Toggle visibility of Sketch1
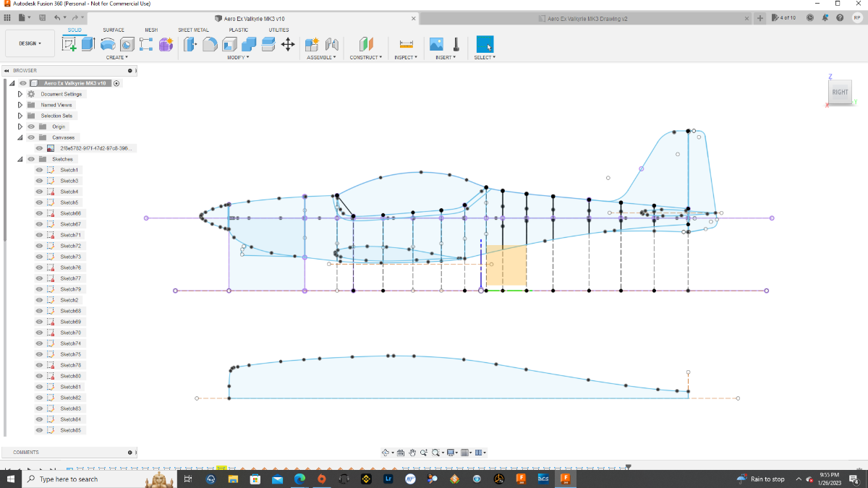This screenshot has width=868, height=488. tap(39, 170)
